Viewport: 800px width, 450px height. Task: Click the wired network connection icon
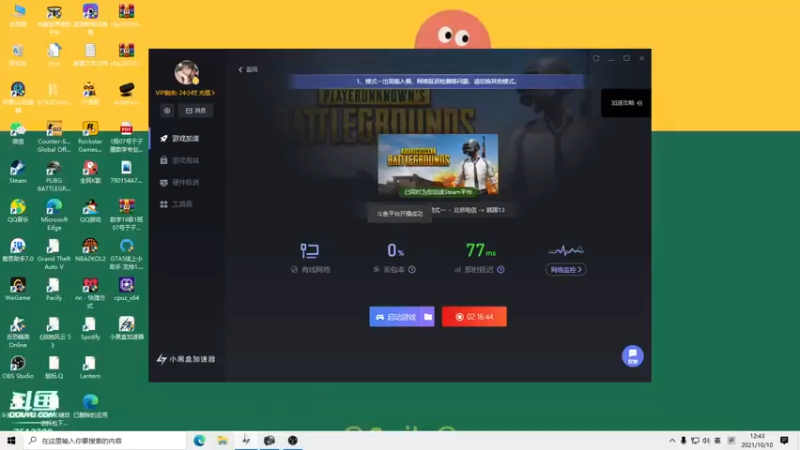pyautogui.click(x=310, y=251)
